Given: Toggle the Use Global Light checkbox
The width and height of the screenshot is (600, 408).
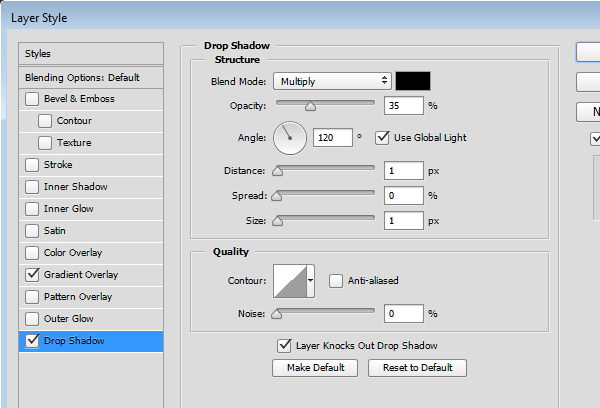Looking at the screenshot, I should 381,137.
